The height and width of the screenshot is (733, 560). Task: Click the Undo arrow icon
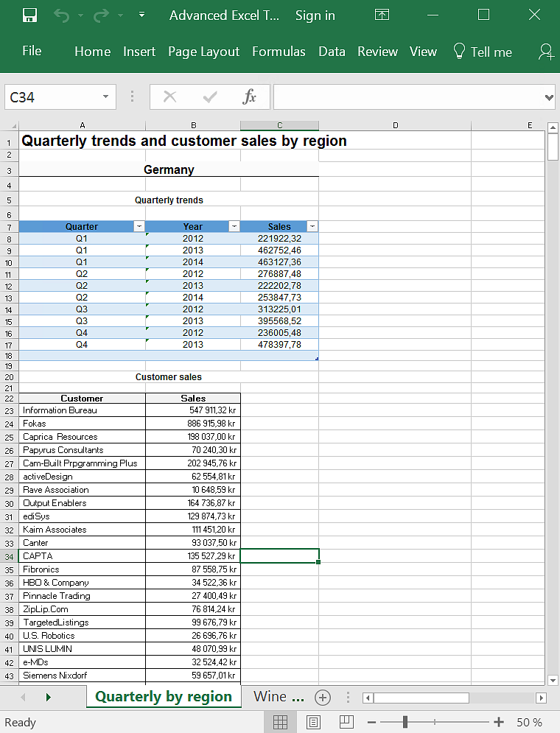tap(62, 15)
